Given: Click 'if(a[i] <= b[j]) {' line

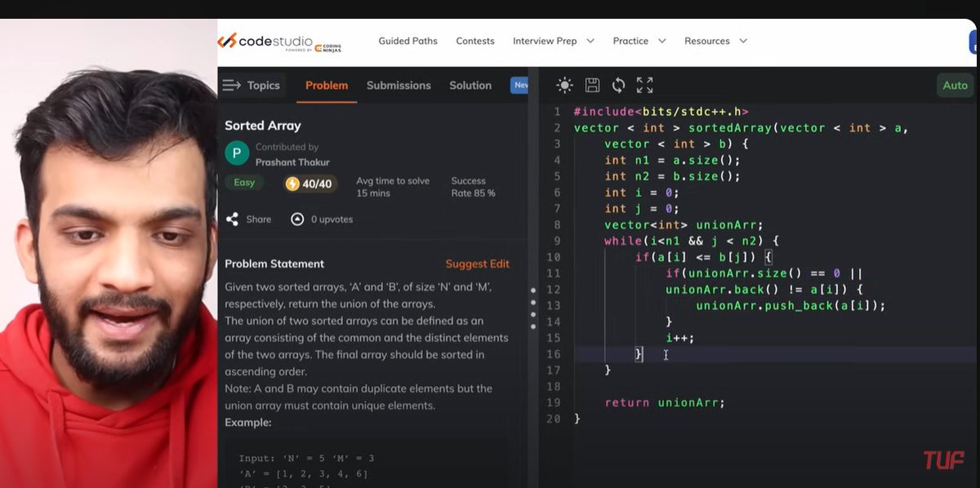Looking at the screenshot, I should [703, 257].
